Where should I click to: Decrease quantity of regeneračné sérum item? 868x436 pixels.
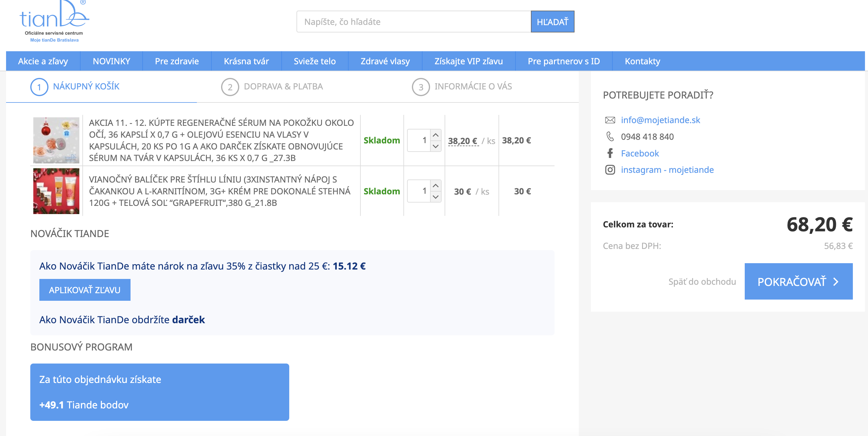(x=435, y=146)
